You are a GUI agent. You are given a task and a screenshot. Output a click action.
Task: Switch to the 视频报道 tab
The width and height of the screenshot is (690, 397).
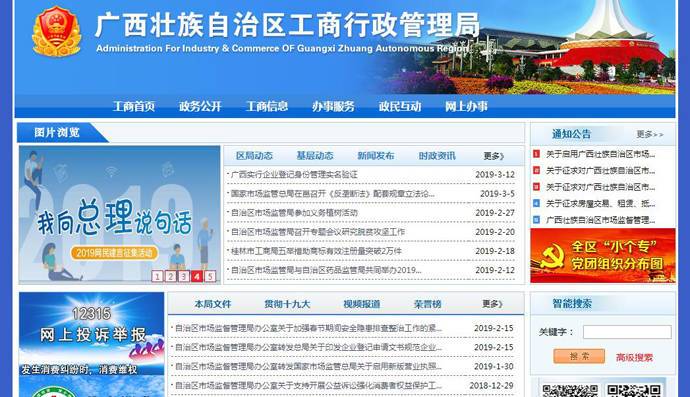(x=362, y=304)
